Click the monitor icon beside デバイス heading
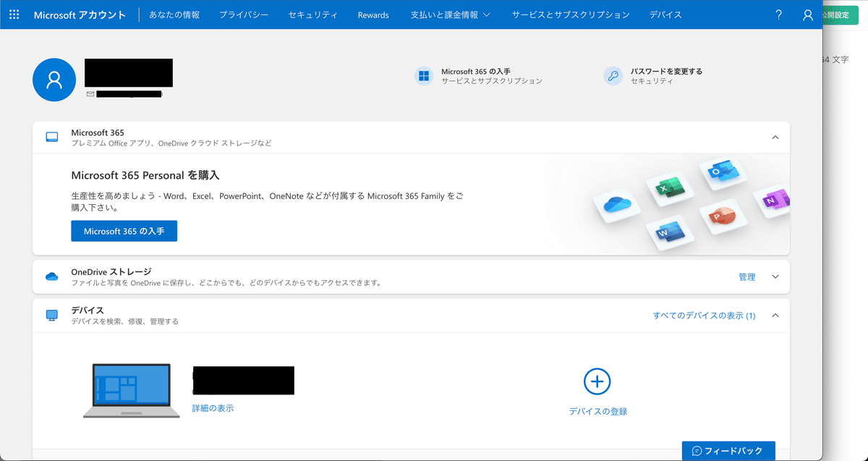This screenshot has width=868, height=461. pyautogui.click(x=52, y=316)
